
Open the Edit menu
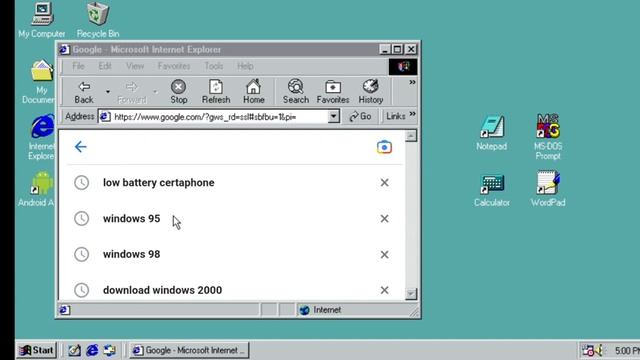click(104, 66)
